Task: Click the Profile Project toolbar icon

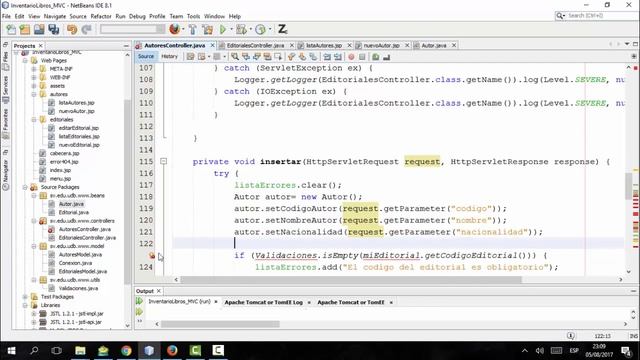Action: pyautogui.click(x=260, y=29)
